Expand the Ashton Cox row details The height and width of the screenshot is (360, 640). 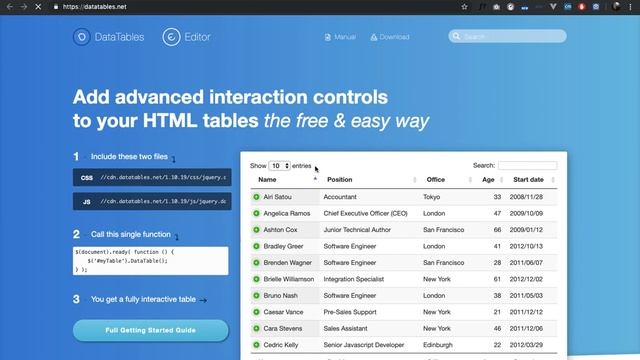pyautogui.click(x=256, y=230)
